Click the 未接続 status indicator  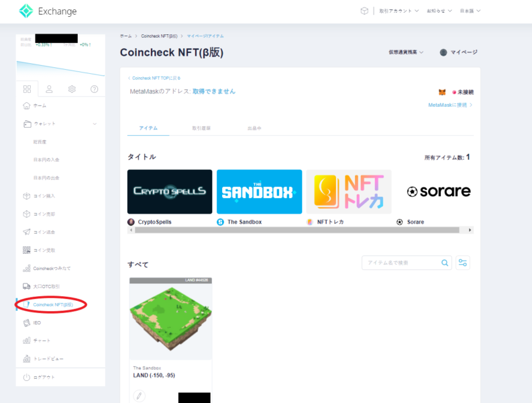pyautogui.click(x=463, y=92)
